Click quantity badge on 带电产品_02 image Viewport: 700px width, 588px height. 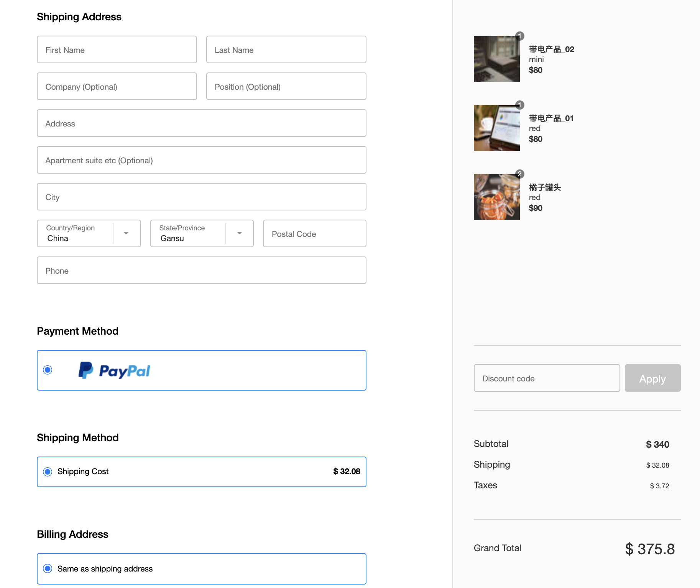[519, 36]
